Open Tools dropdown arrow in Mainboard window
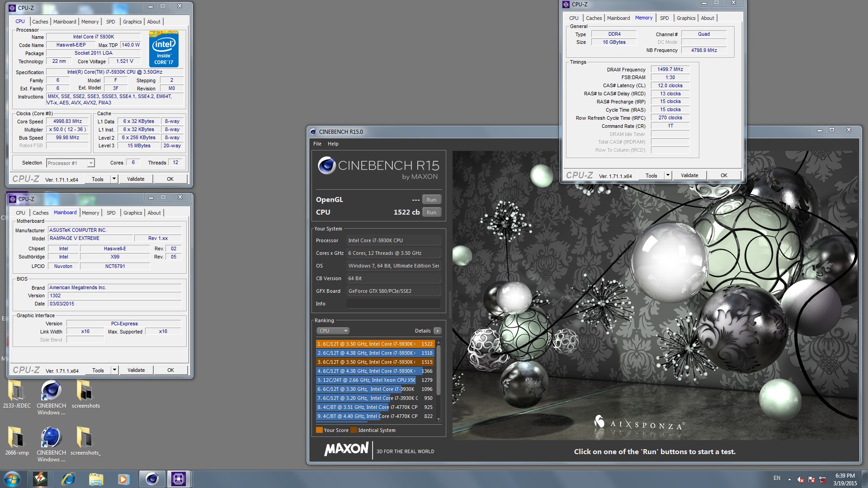This screenshot has width=868, height=488. [114, 370]
